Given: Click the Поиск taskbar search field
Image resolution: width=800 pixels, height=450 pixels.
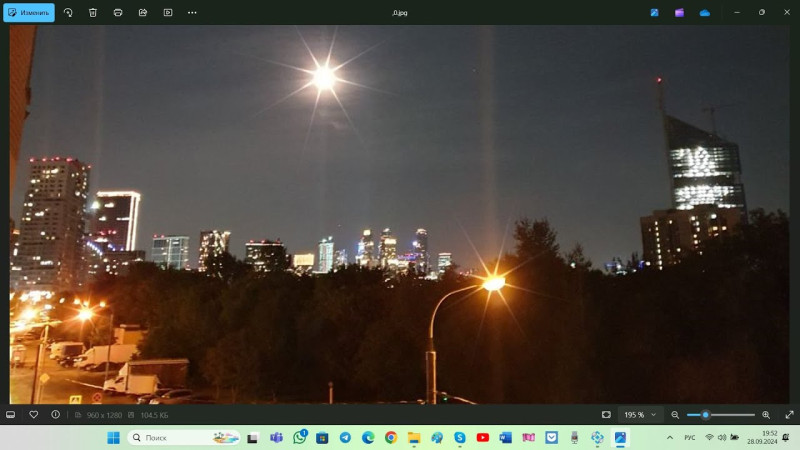Looking at the screenshot, I should coord(170,438).
